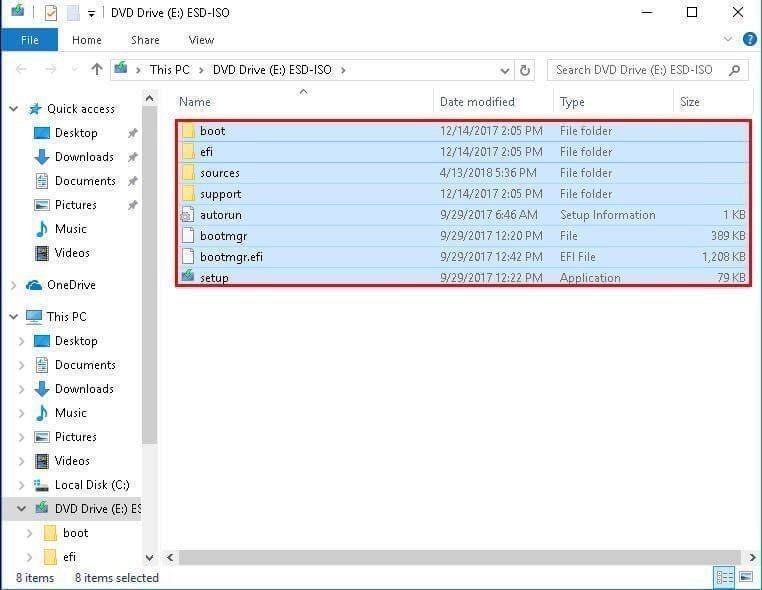The width and height of the screenshot is (762, 590).
Task: Open Music under Quick access
Action: (x=70, y=228)
